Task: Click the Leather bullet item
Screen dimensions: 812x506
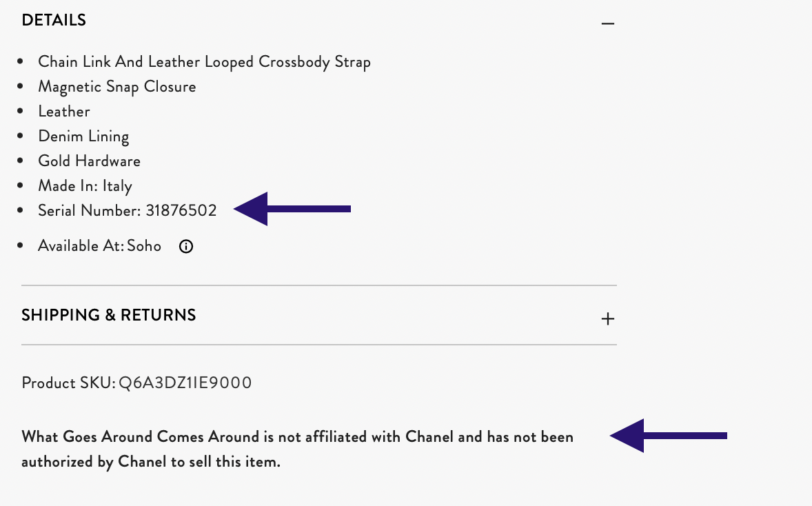Action: (x=64, y=112)
